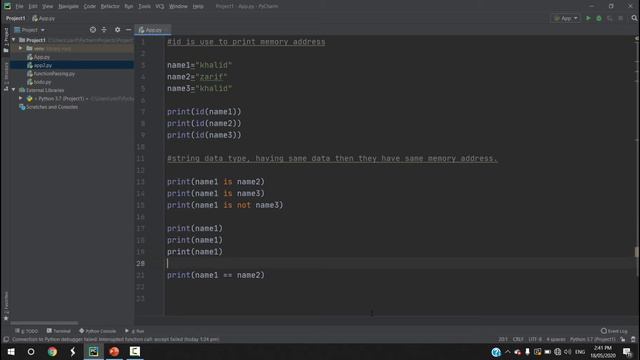Click the Project panel horizontal scrollbar
Viewport: 640px width, 360px height.
(x=44, y=323)
